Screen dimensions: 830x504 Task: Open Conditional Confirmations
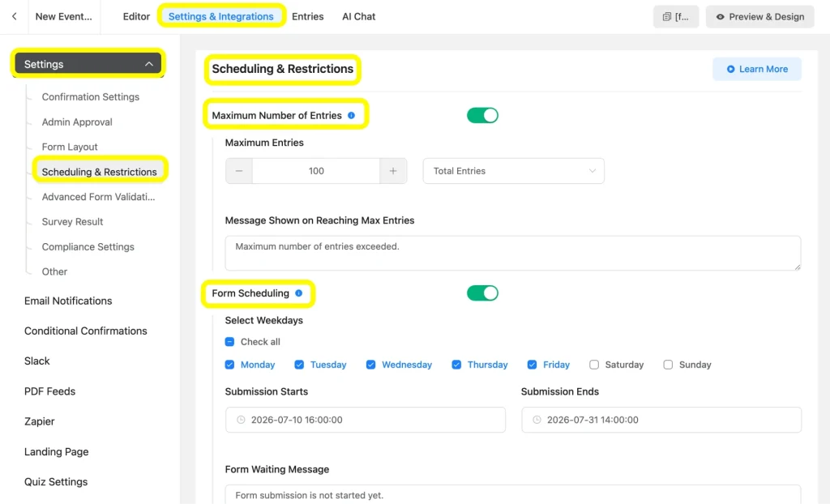click(x=86, y=331)
